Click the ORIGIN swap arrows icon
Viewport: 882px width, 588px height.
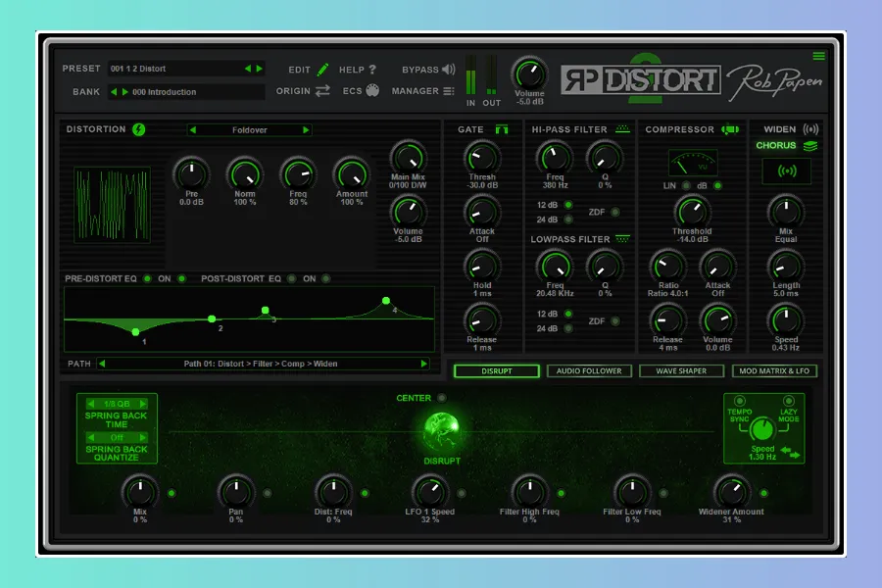[322, 91]
